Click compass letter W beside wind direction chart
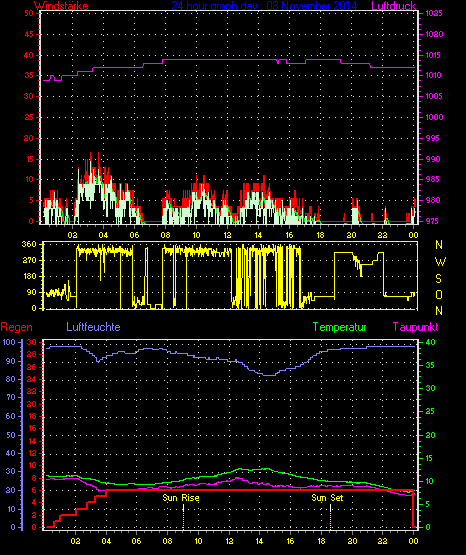466x555 pixels. [x=440, y=262]
